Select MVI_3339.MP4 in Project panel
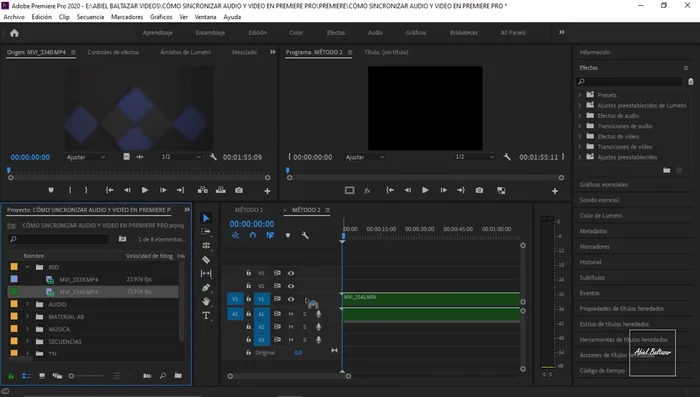Screen dimensions: 700x397 pyautogui.click(x=79, y=280)
